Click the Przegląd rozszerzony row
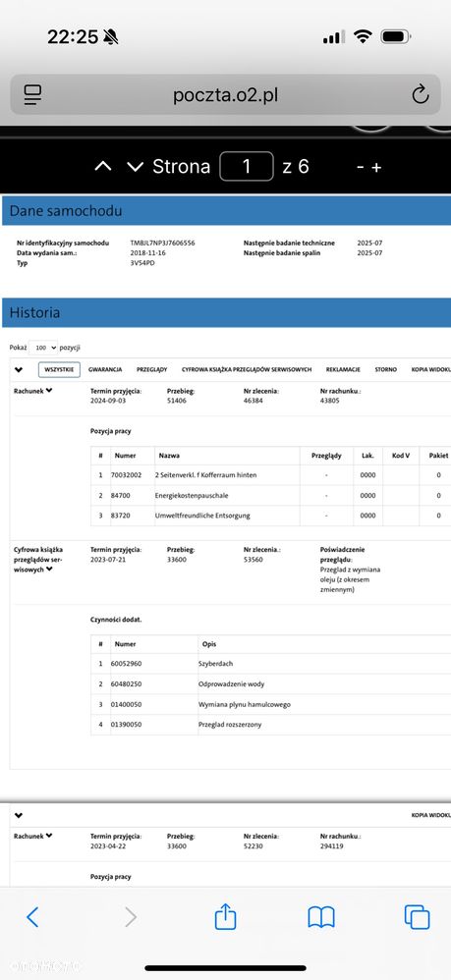Viewport: 451px width, 980px height. click(272, 725)
